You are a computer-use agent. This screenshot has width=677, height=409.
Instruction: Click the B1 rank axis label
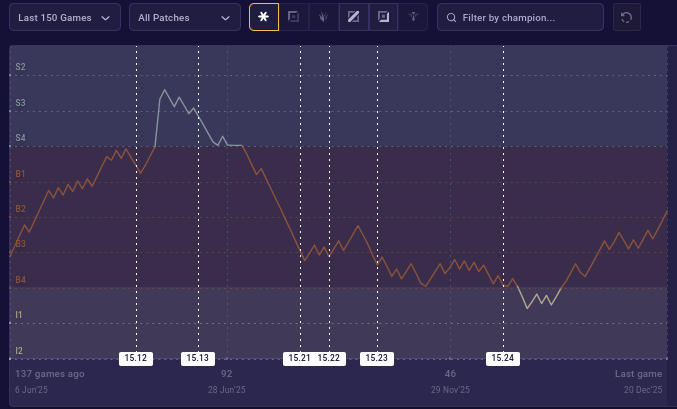pyautogui.click(x=20, y=174)
